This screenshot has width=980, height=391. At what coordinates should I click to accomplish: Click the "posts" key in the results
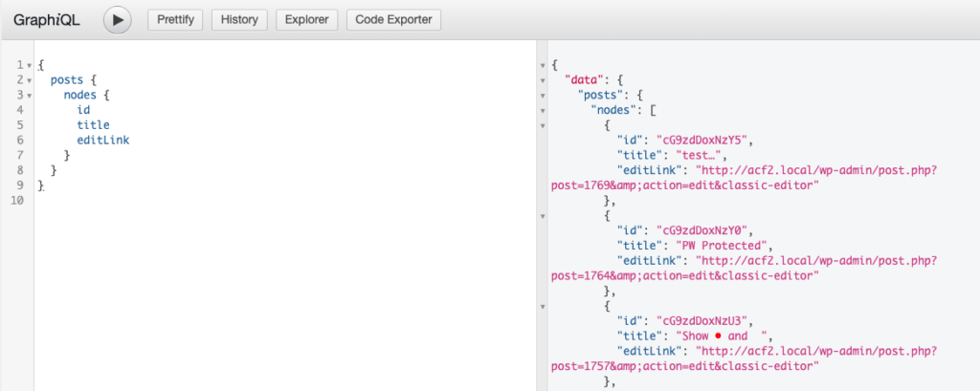pyautogui.click(x=601, y=95)
